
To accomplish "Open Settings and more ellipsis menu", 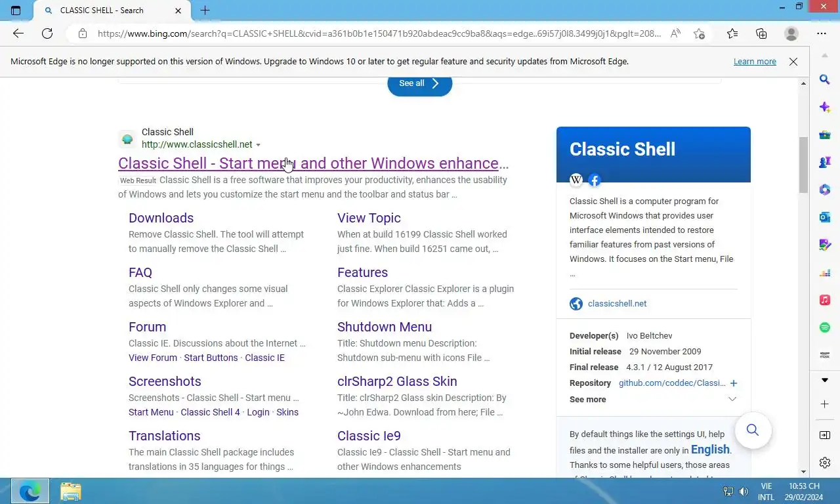I will (822, 33).
